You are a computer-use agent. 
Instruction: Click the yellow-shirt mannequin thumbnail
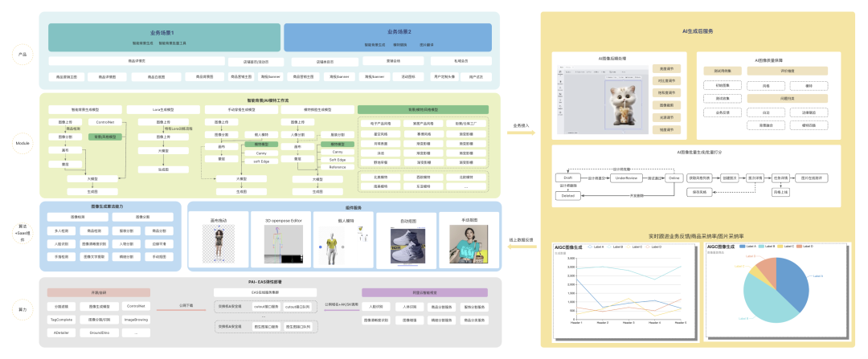click(330, 247)
